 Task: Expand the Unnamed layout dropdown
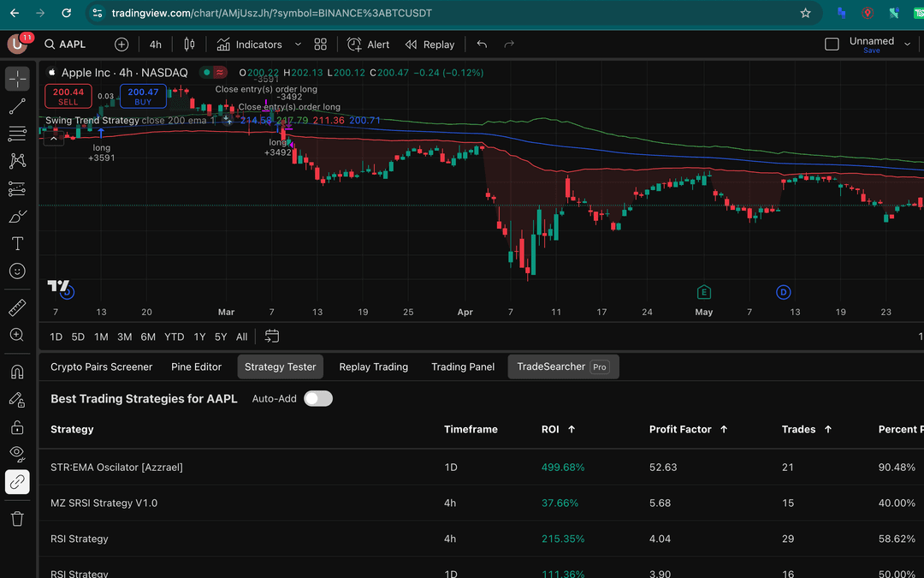click(x=908, y=45)
